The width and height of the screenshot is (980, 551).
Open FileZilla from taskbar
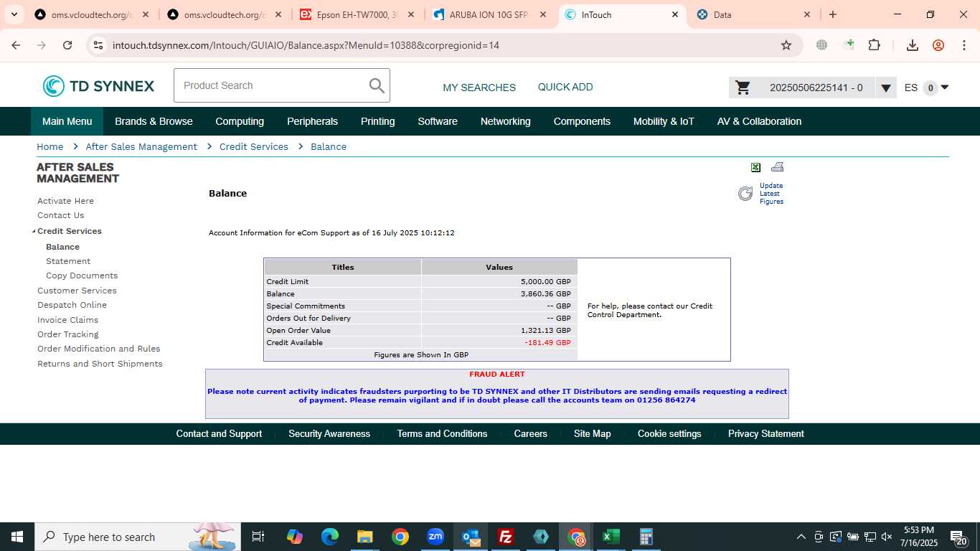506,537
